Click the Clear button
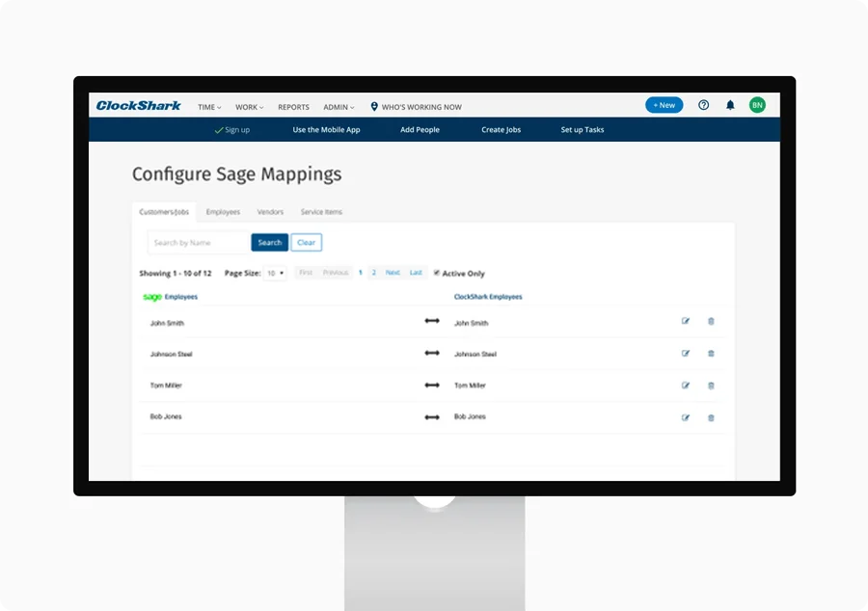868x611 pixels. point(306,242)
